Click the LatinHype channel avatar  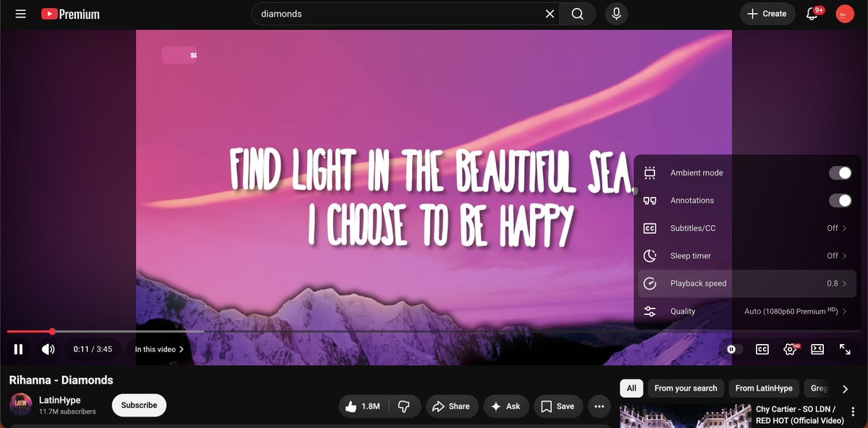click(x=20, y=405)
